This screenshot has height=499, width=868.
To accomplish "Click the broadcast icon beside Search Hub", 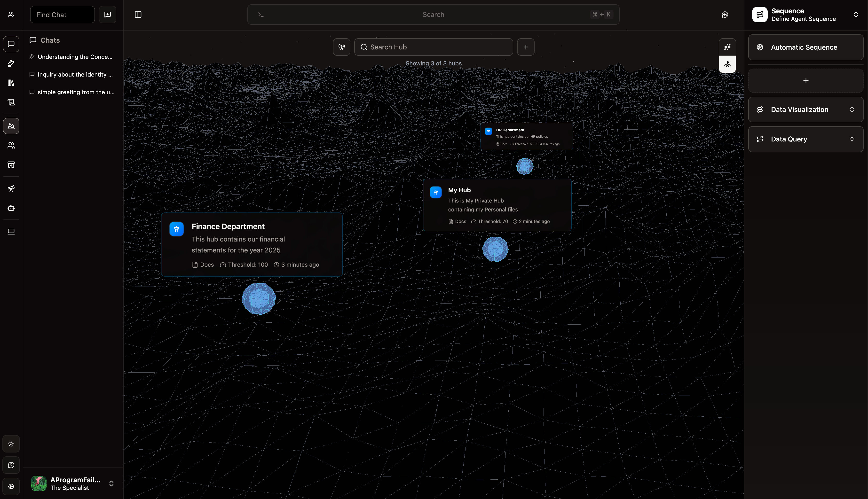I will coord(341,47).
